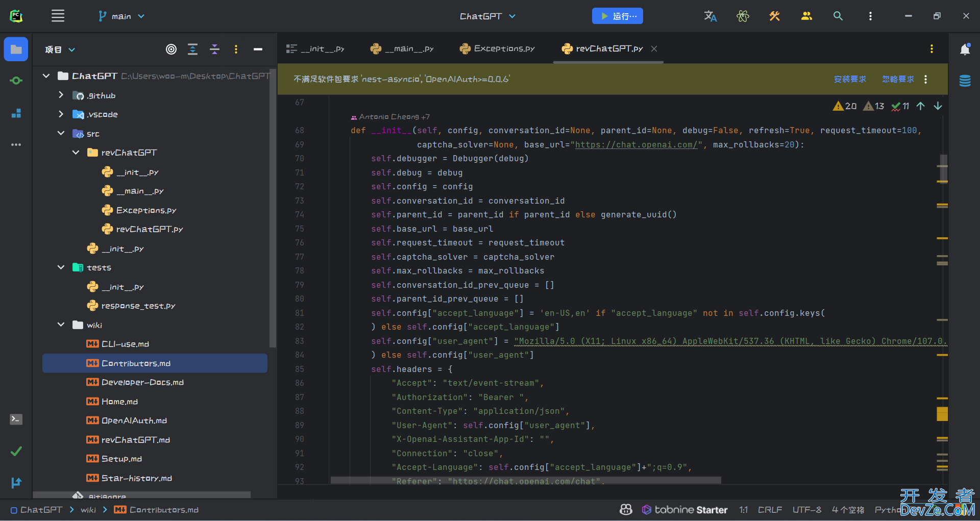Open project panel options menu
The height and width of the screenshot is (521, 980).
236,49
